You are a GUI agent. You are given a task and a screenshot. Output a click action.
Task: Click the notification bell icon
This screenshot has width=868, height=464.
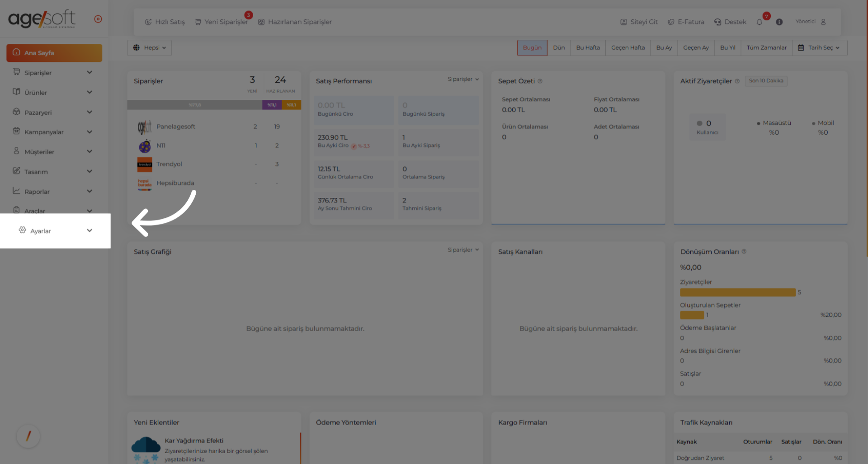click(759, 22)
